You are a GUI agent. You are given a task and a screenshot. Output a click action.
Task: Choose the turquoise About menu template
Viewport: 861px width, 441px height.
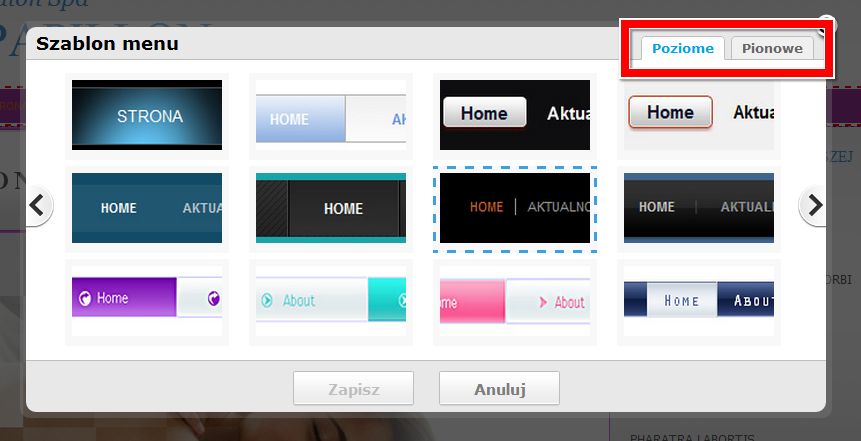[331, 301]
